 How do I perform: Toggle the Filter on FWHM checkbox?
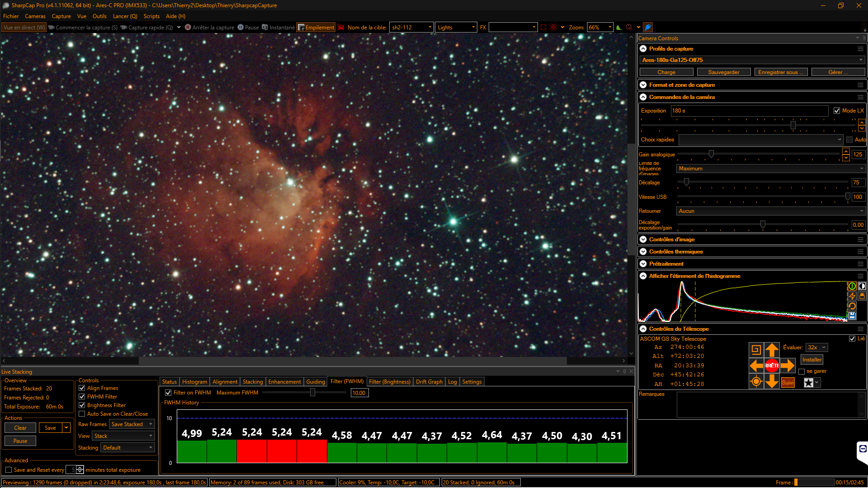(168, 393)
